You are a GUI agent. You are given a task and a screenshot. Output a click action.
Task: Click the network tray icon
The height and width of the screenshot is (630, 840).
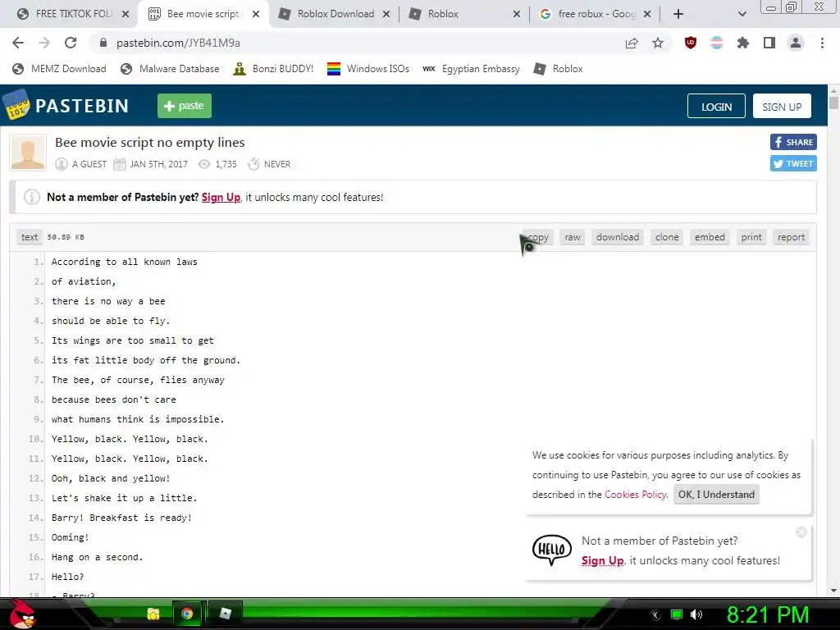[677, 614]
